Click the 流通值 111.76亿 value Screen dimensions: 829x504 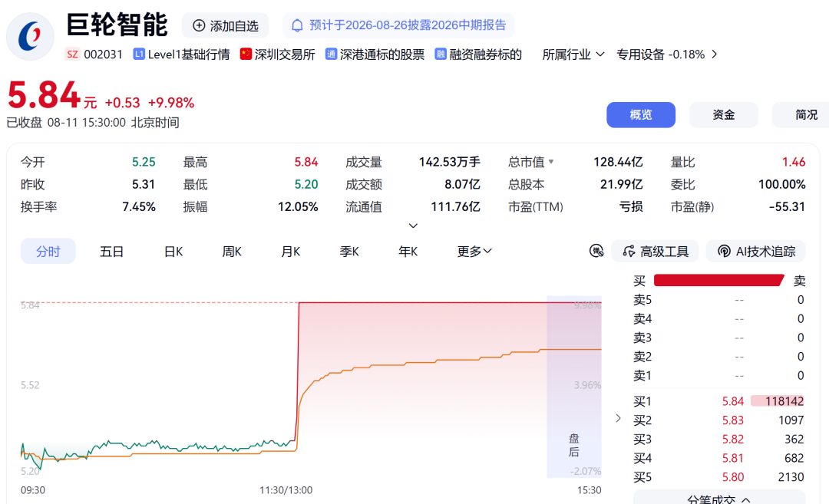[455, 206]
